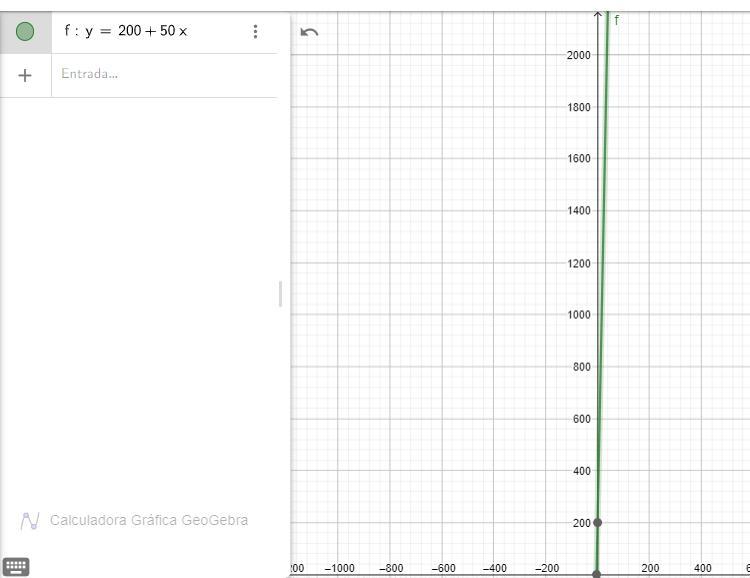
Task: Click the green f label beside the line
Action: pos(617,20)
